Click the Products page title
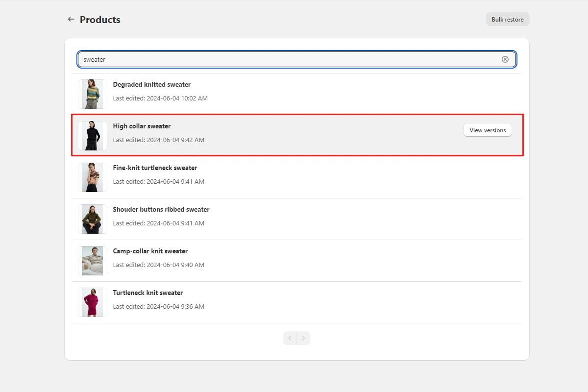Image resolution: width=588 pixels, height=392 pixels. pos(99,20)
